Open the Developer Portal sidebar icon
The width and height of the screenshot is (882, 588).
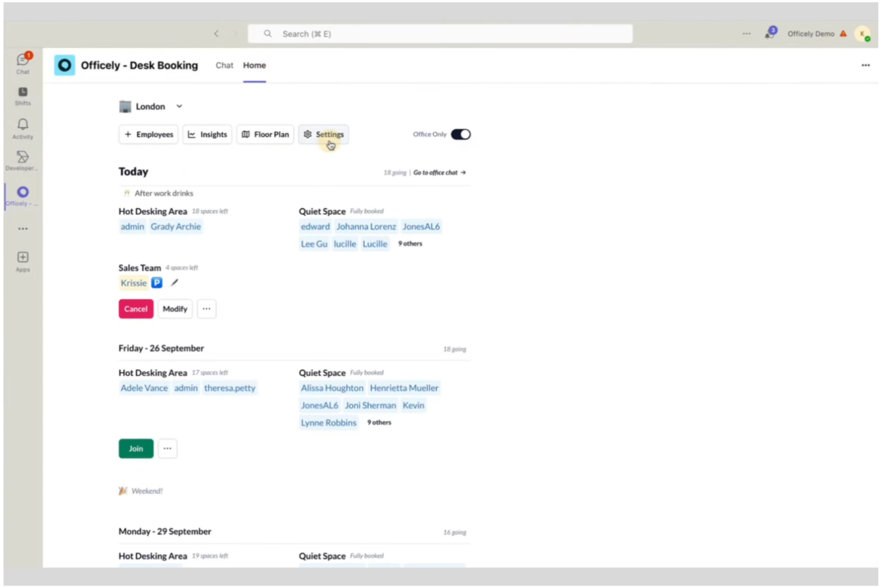(23, 161)
